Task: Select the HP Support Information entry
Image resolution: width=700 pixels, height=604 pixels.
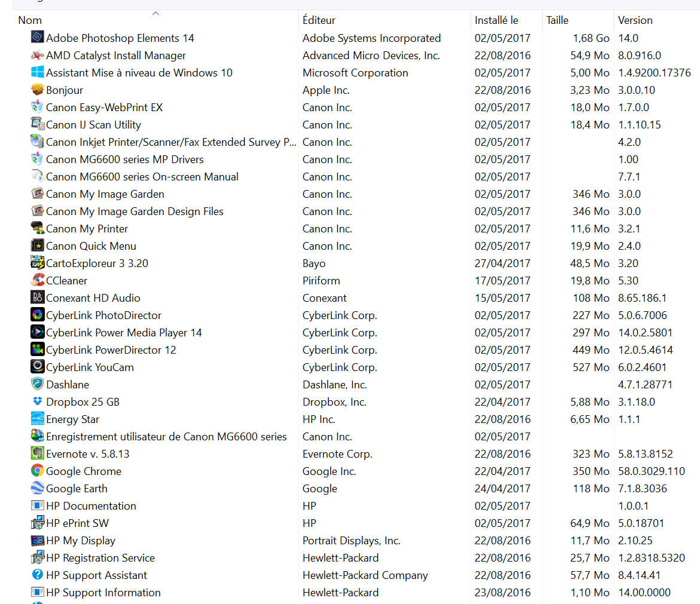Action: pyautogui.click(x=103, y=593)
